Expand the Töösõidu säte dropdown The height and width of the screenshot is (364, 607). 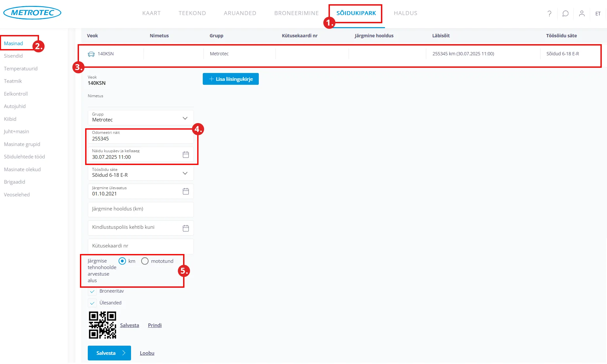pos(185,173)
